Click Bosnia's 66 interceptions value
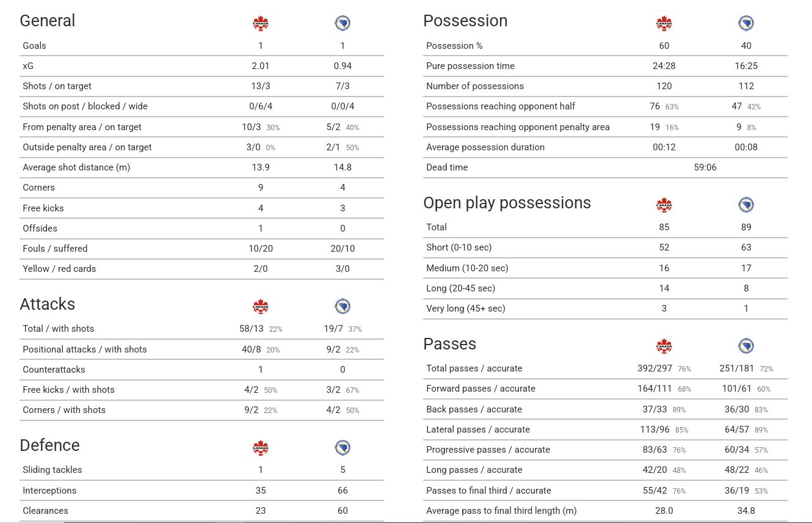812x523 pixels. coord(343,491)
